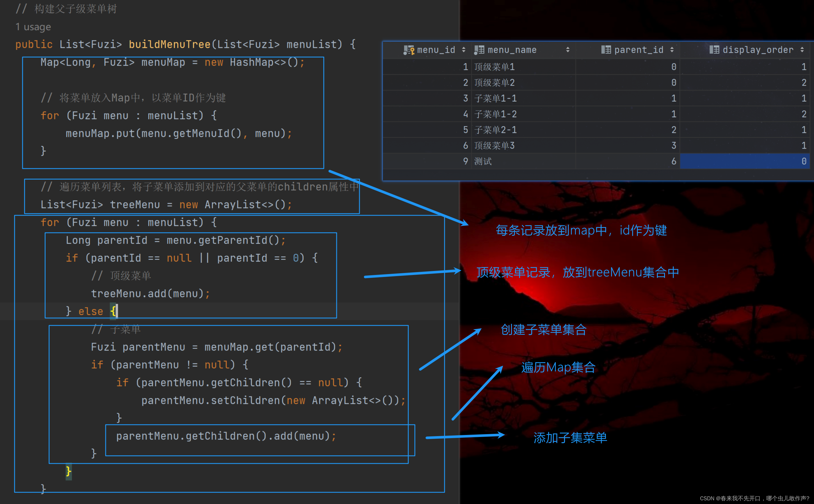Viewport: 814px width, 504px height.
Task: Click the parent_id column icon
Action: click(606, 50)
